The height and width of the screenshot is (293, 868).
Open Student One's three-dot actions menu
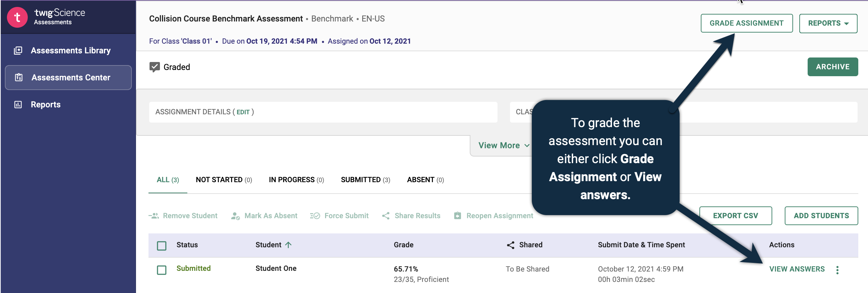(x=837, y=270)
